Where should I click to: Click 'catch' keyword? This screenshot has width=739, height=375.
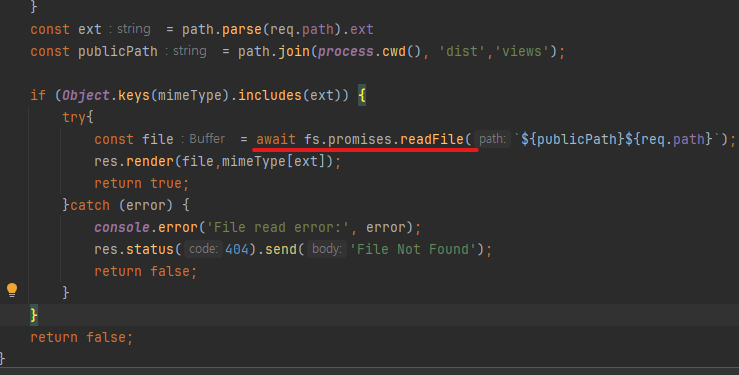(90, 205)
